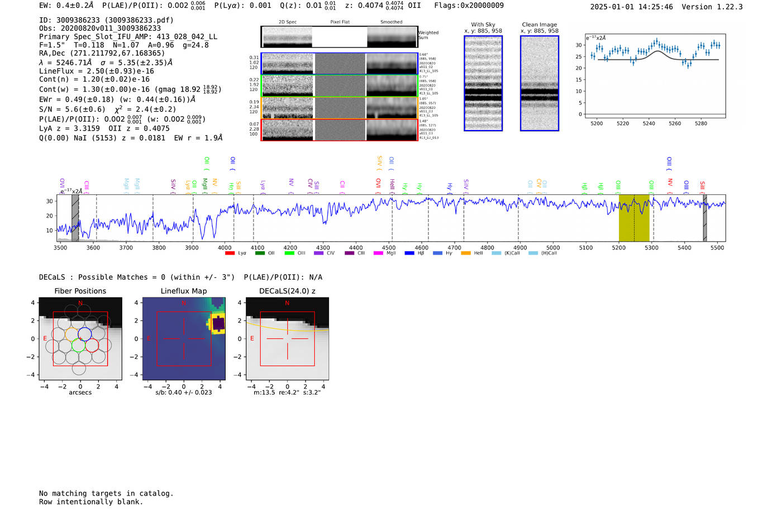Click the dark green OII legend swatch

point(260,253)
